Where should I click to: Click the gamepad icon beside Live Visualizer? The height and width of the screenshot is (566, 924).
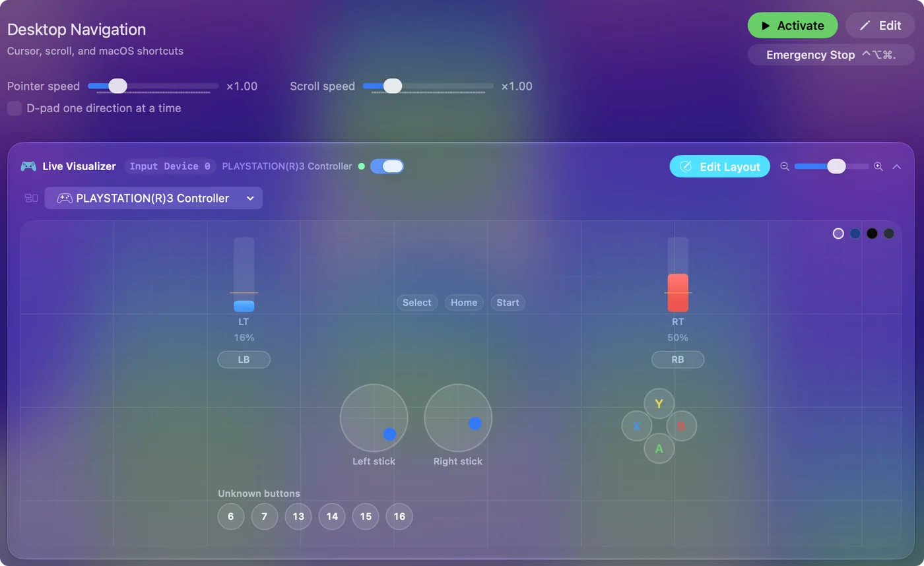coord(28,166)
